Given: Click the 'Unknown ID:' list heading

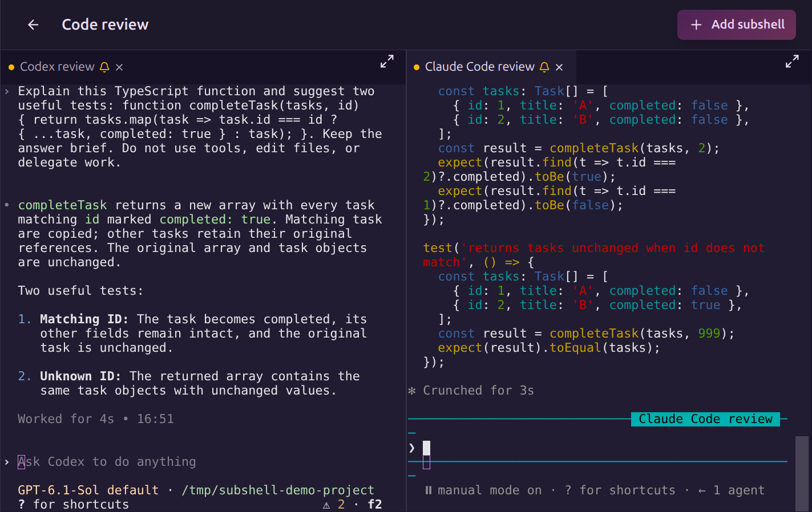Looking at the screenshot, I should pos(80,376).
